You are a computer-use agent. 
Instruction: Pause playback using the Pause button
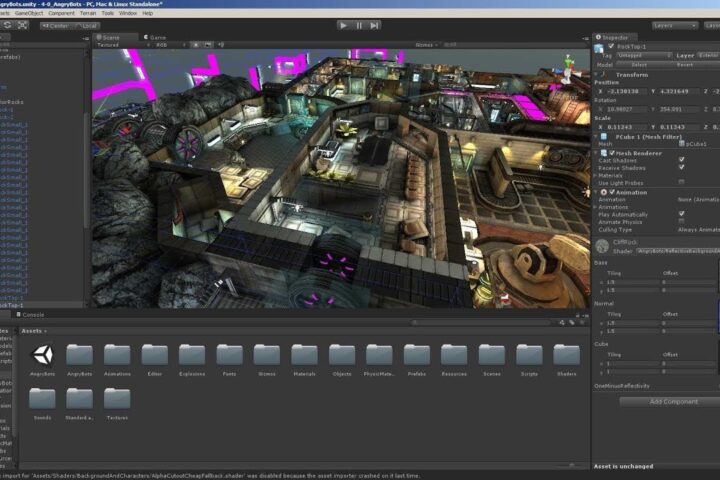[359, 26]
